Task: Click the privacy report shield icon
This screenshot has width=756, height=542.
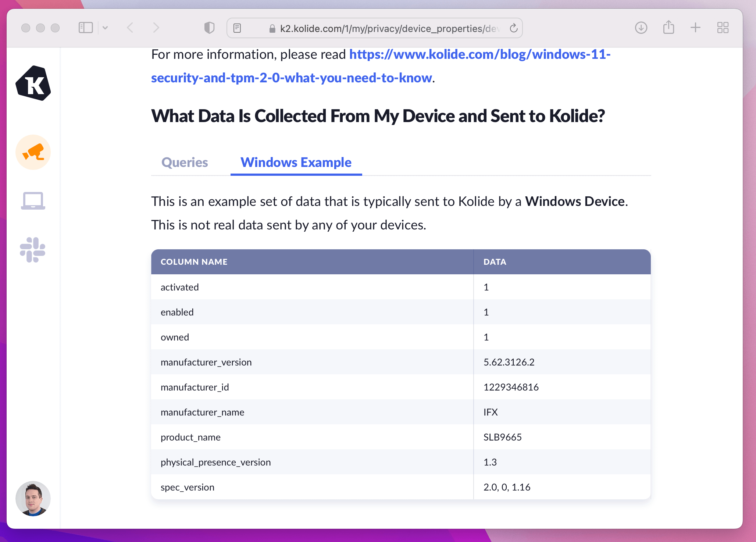Action: click(209, 28)
